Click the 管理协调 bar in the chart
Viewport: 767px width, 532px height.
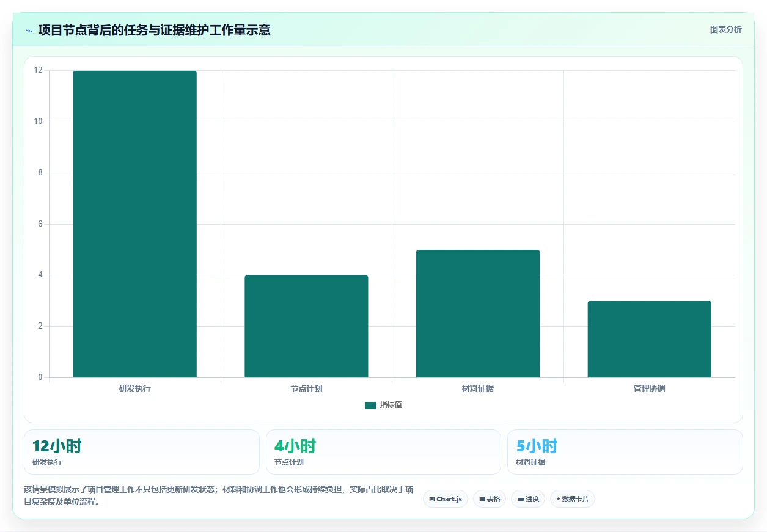[649, 339]
